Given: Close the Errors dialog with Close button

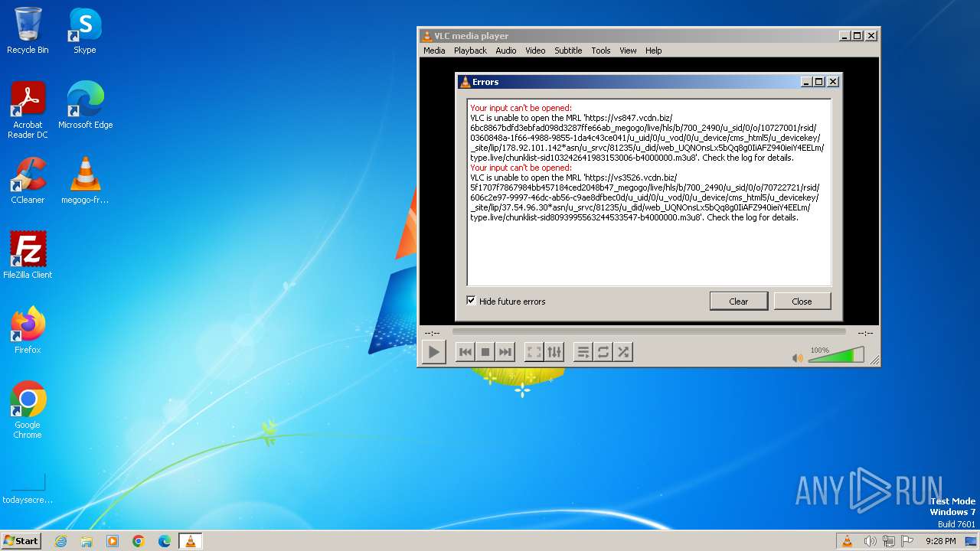Looking at the screenshot, I should (802, 301).
